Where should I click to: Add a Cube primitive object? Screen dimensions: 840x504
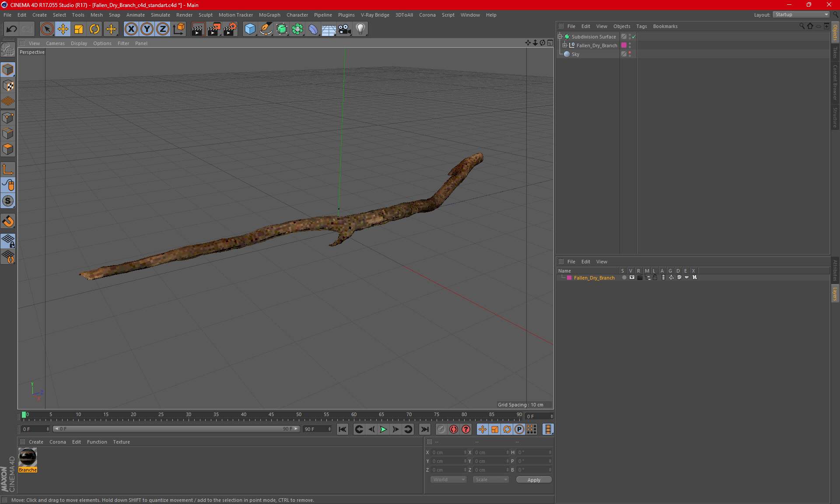pos(250,29)
